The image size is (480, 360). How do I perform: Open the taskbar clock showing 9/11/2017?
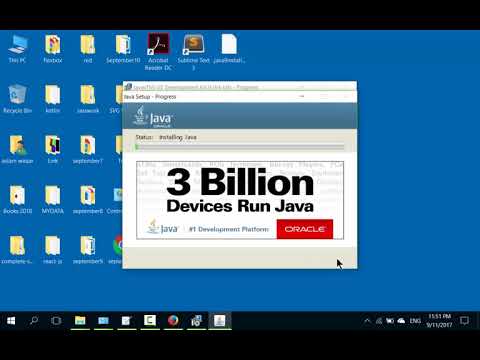[439, 320]
